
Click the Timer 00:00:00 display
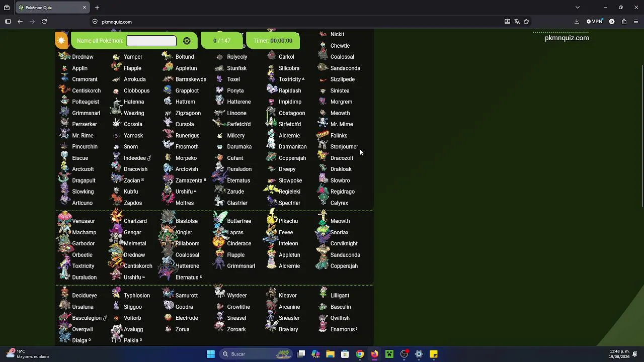(x=273, y=41)
